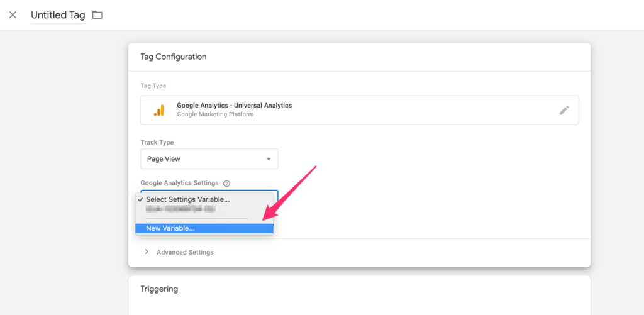
Task: Click the checkmark beside Select Settings Variable
Action: point(140,199)
